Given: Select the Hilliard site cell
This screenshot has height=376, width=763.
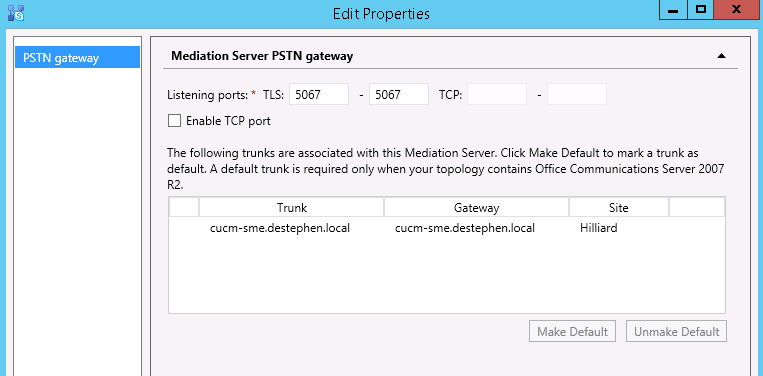Looking at the screenshot, I should (599, 228).
